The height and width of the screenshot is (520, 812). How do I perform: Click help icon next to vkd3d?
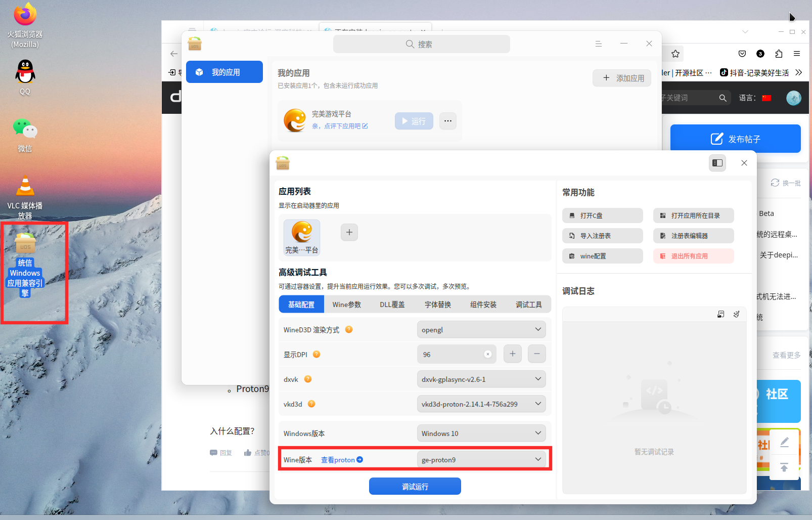311,404
